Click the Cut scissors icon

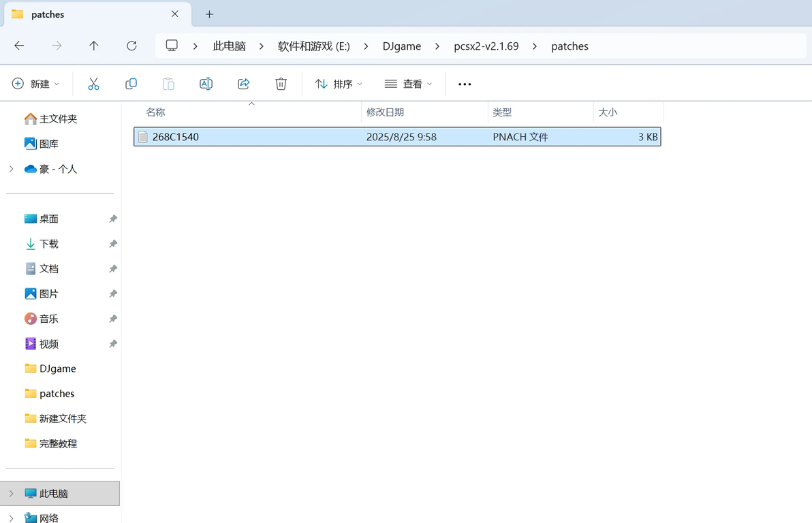(93, 84)
